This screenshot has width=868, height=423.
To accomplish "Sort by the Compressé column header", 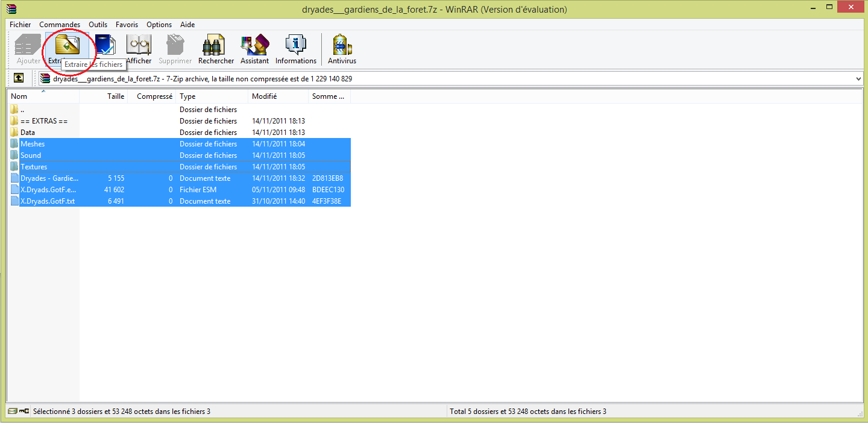I will (x=152, y=96).
